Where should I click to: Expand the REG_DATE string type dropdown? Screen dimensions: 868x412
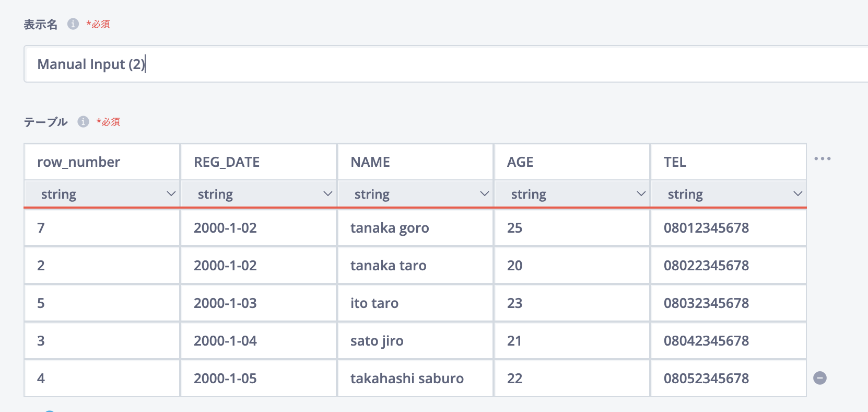click(259, 194)
